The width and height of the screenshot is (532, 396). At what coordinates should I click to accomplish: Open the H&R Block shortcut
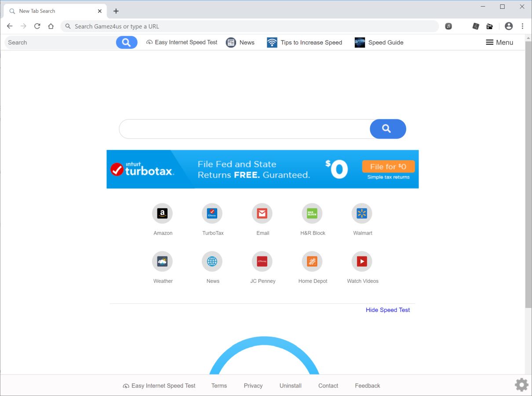[312, 213]
